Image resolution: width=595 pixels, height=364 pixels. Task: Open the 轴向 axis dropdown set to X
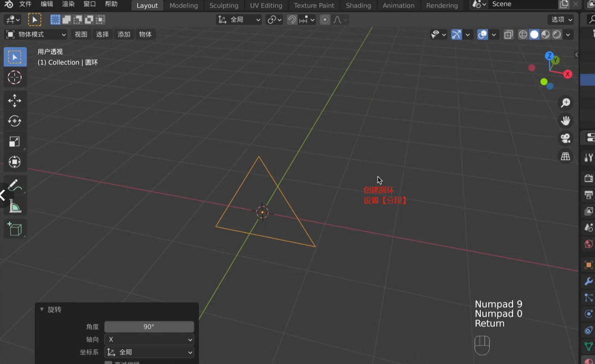pos(149,339)
